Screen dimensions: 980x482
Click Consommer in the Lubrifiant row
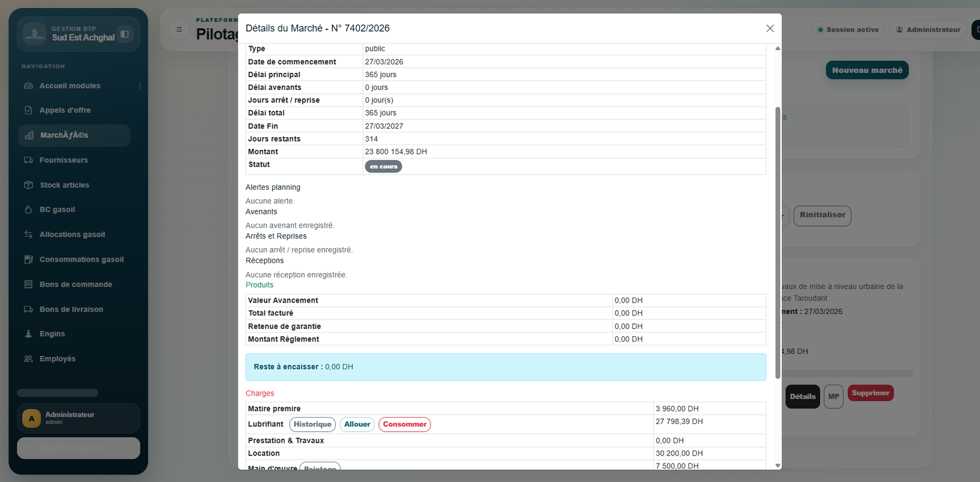click(405, 424)
